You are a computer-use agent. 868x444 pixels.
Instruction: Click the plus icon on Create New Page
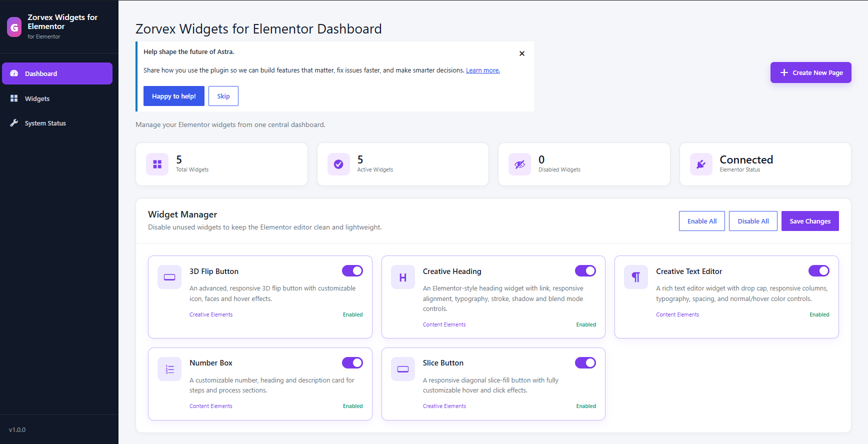coord(784,72)
